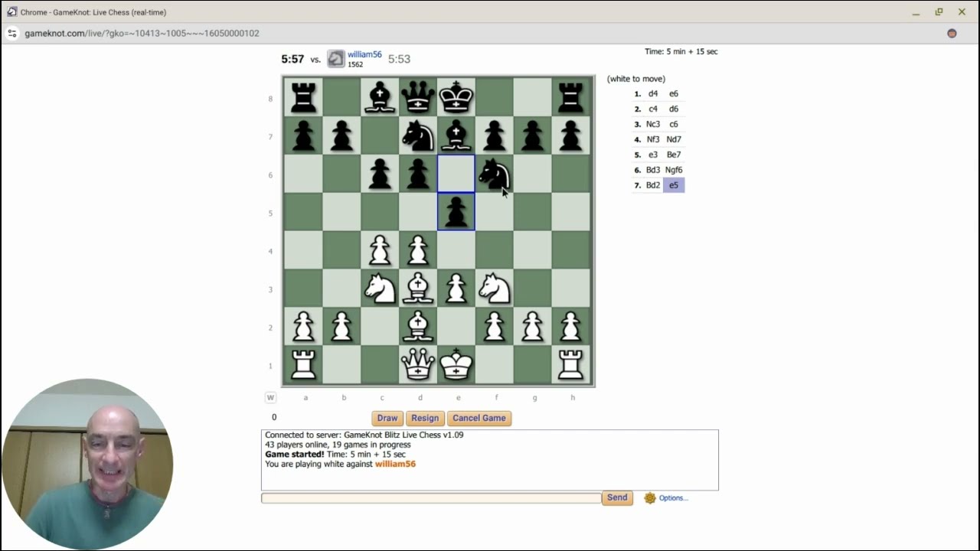Click the webcam video overlay
This screenshot has width=980, height=551.
pos(87,465)
